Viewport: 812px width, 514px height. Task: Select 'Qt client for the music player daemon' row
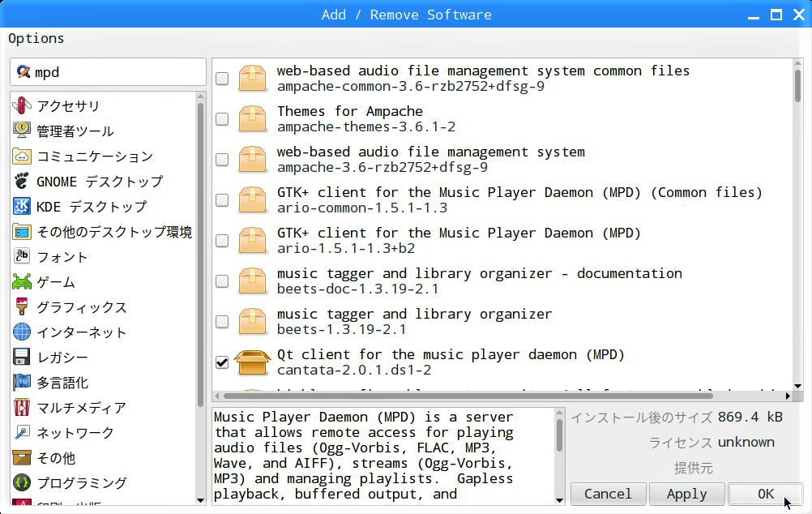point(502,362)
